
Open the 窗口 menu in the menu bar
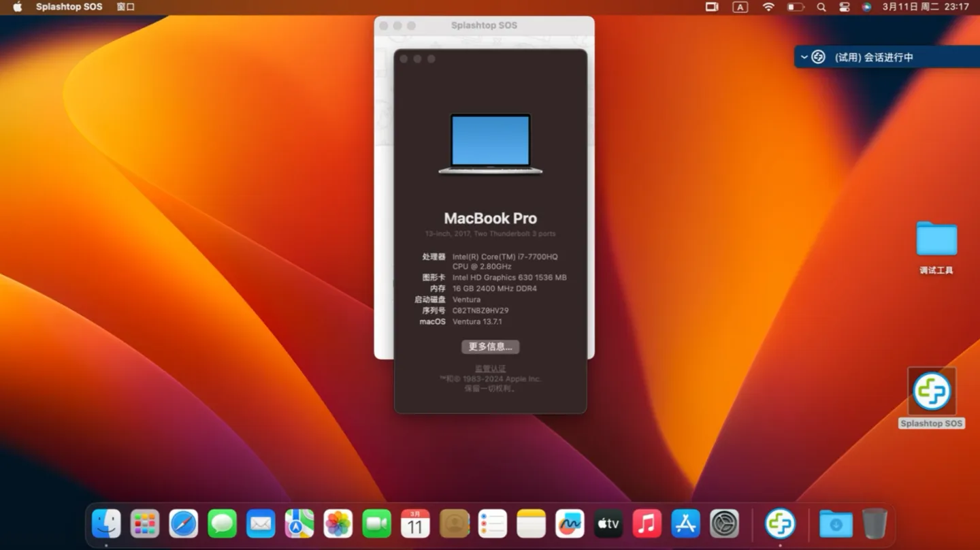pyautogui.click(x=125, y=7)
